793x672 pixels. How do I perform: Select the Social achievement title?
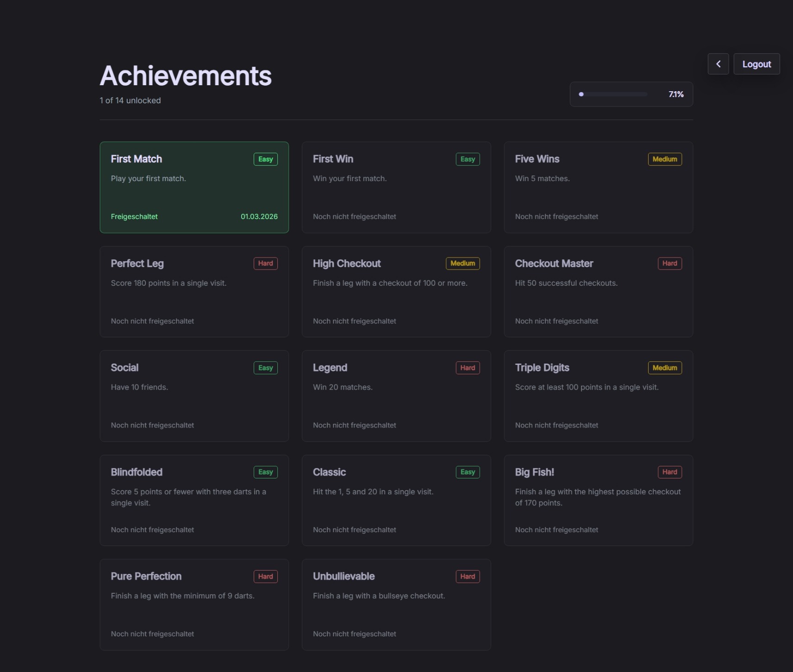(x=125, y=368)
